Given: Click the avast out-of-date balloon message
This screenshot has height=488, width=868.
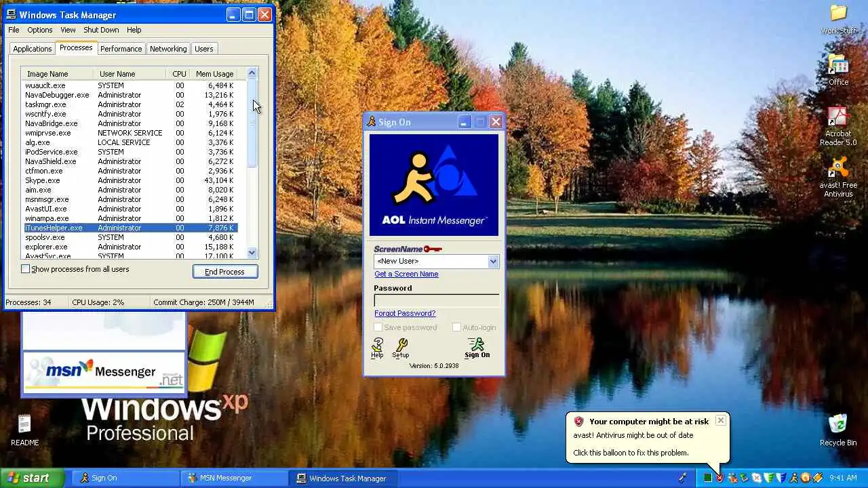Looking at the screenshot, I should (x=633, y=435).
